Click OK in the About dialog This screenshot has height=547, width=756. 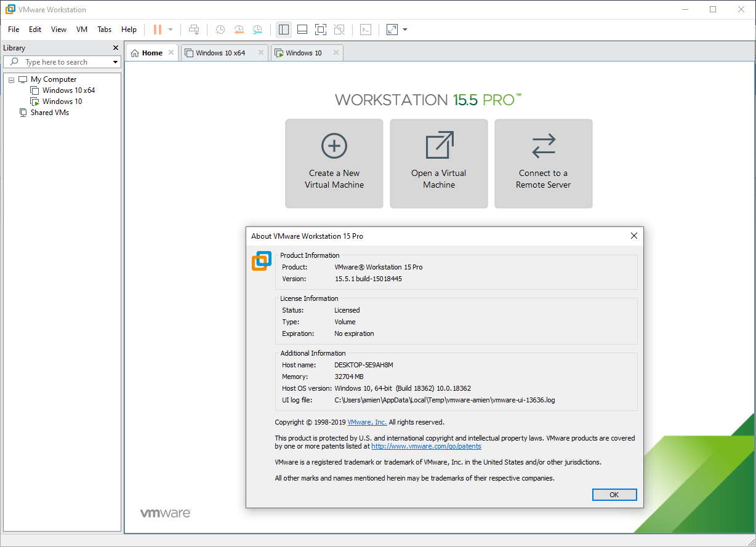[x=614, y=495]
